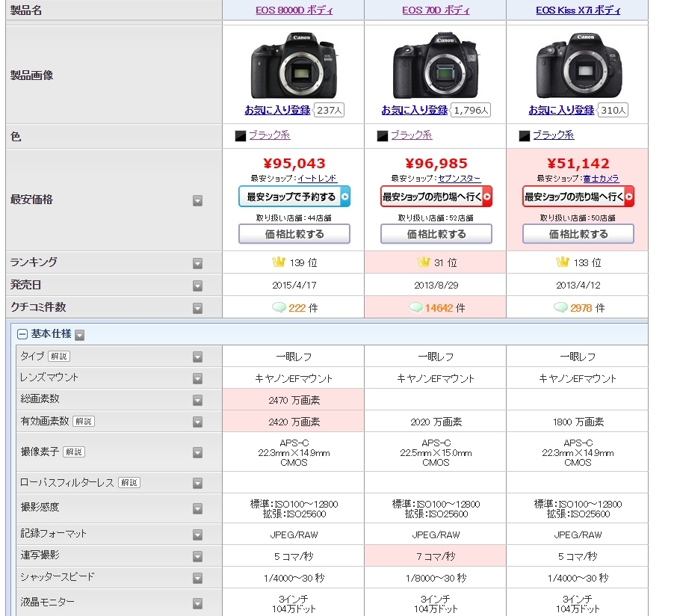The image size is (677, 616).
Task: Open the dropdown arrow on ランキング row
Action: click(198, 263)
